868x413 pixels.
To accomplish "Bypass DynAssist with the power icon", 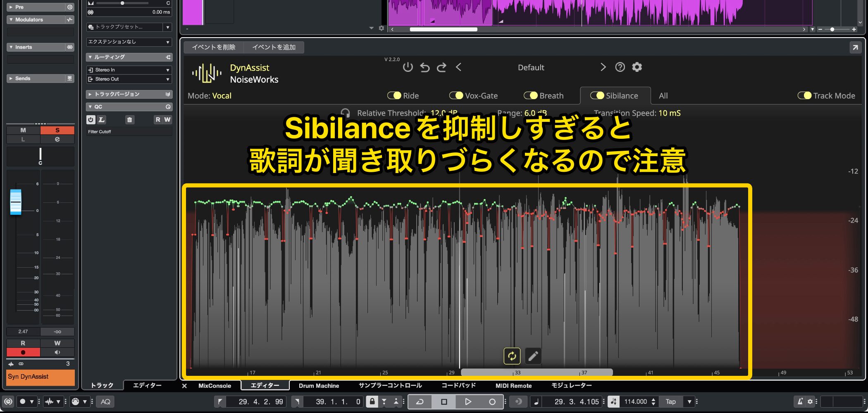I will tap(408, 67).
